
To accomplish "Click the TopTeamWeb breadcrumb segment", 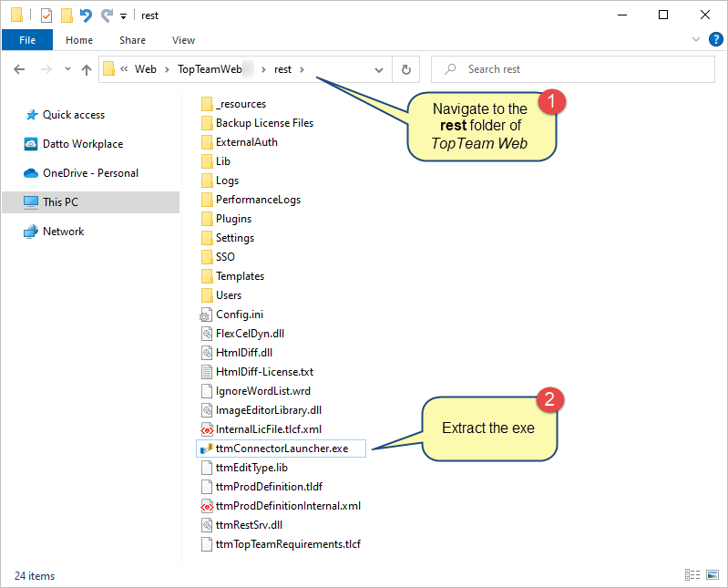I will point(210,69).
